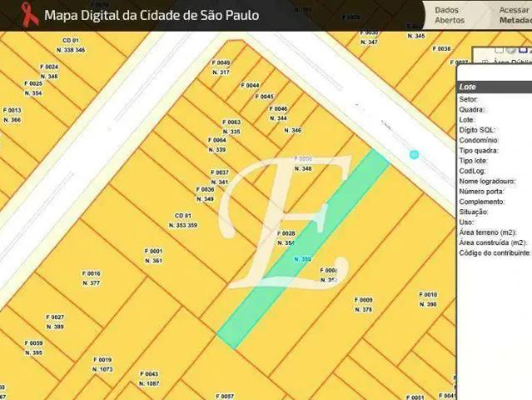Select lot labeled N. 346
532x400 pixels.
[293, 130]
